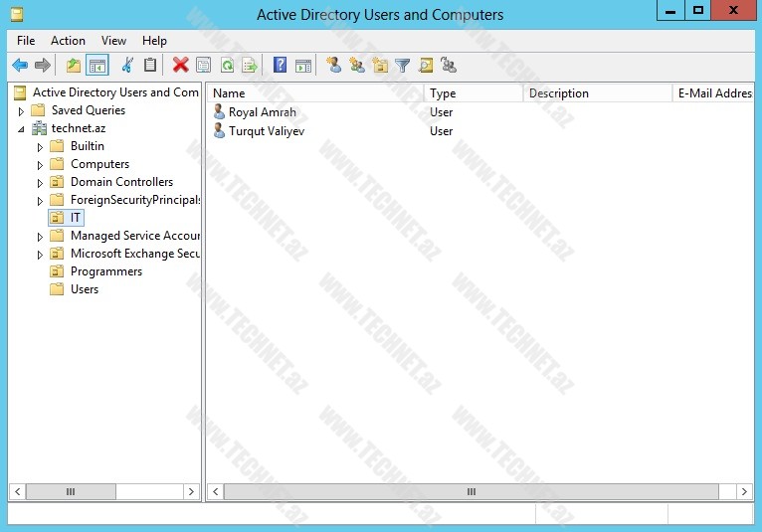Sort by the Name column header
The image size is (762, 532).
tap(313, 93)
